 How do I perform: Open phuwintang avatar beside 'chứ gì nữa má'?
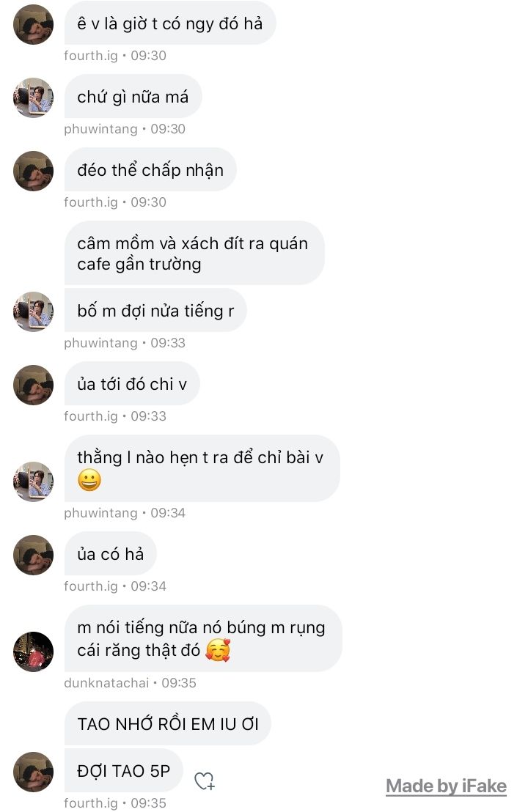[x=33, y=97]
